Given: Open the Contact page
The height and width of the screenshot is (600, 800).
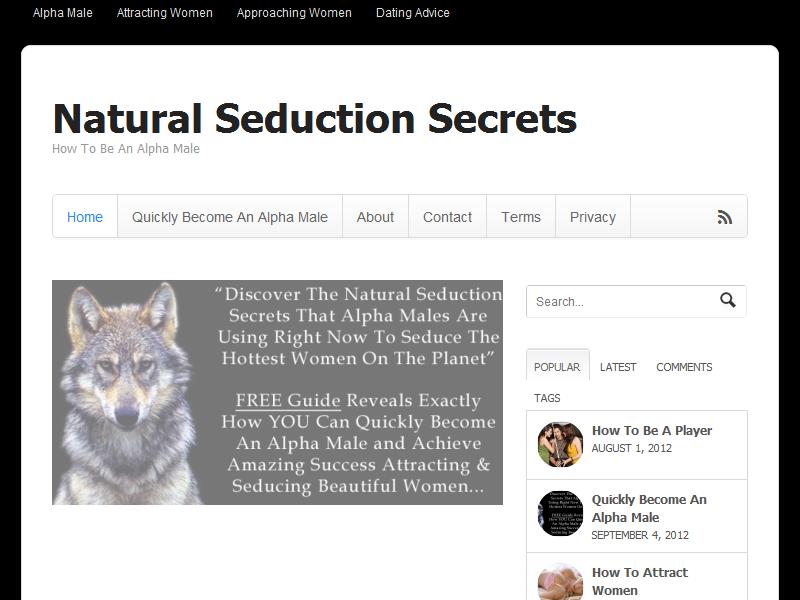Looking at the screenshot, I should 447,217.
